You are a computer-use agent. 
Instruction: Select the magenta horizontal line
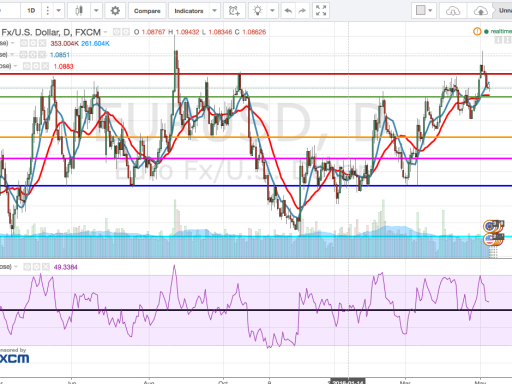click(x=256, y=158)
